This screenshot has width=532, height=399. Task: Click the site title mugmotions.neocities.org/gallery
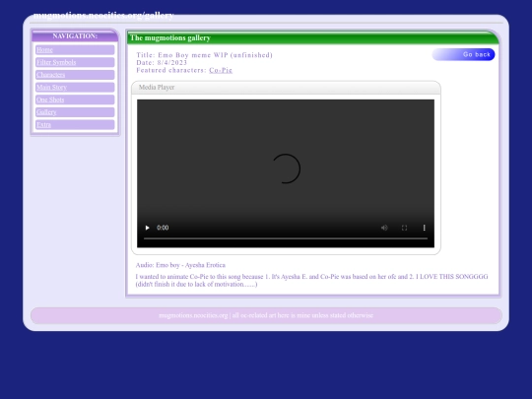click(x=103, y=15)
